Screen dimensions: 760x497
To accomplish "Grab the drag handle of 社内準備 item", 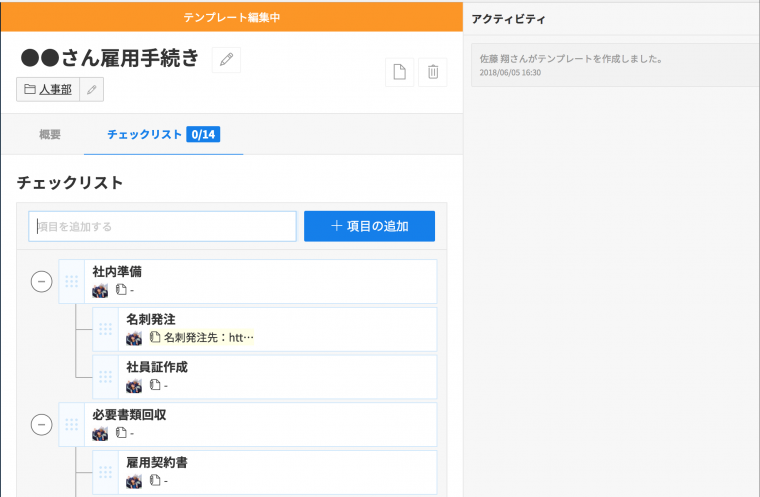I will coord(71,281).
